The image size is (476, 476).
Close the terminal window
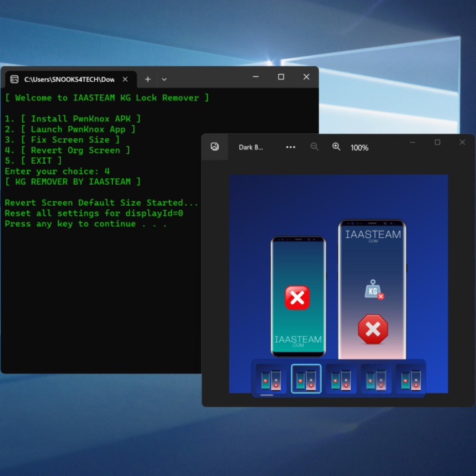click(306, 77)
